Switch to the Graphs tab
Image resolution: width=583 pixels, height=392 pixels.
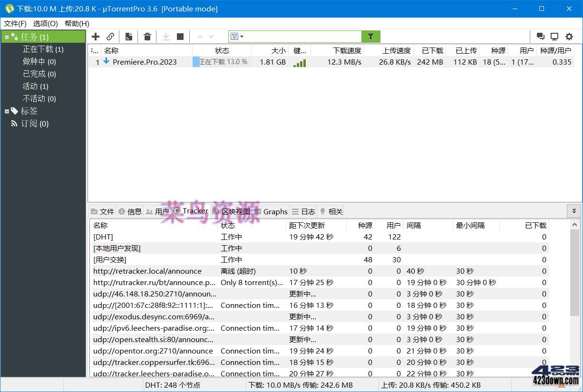click(275, 211)
